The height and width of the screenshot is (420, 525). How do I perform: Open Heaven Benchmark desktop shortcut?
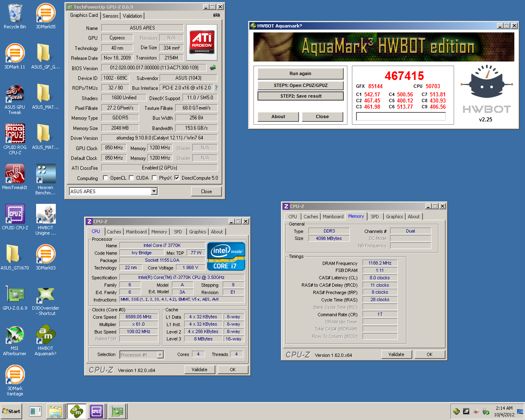click(x=46, y=179)
